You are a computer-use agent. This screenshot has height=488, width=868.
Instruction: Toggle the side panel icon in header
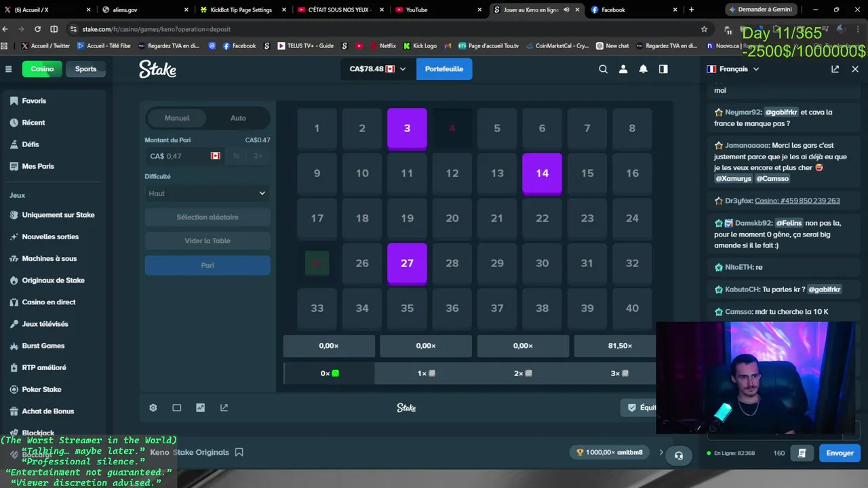click(663, 69)
